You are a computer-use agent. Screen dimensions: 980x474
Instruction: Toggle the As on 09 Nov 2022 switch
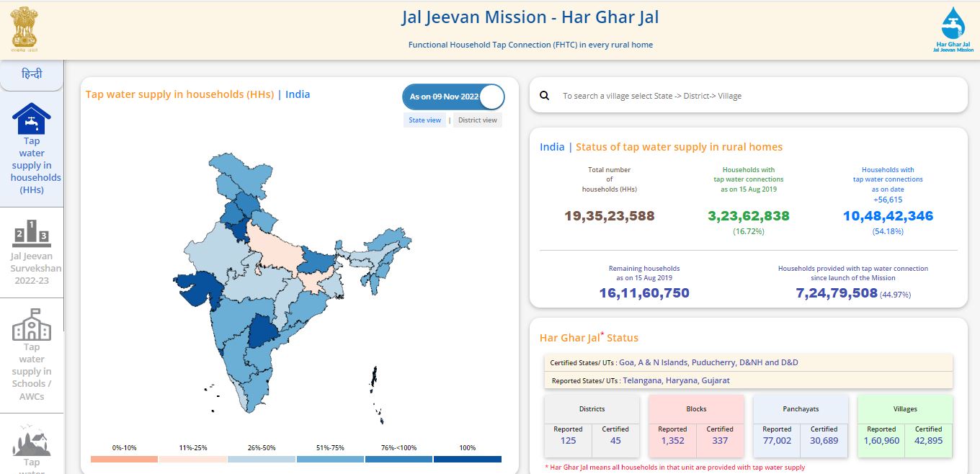[453, 97]
